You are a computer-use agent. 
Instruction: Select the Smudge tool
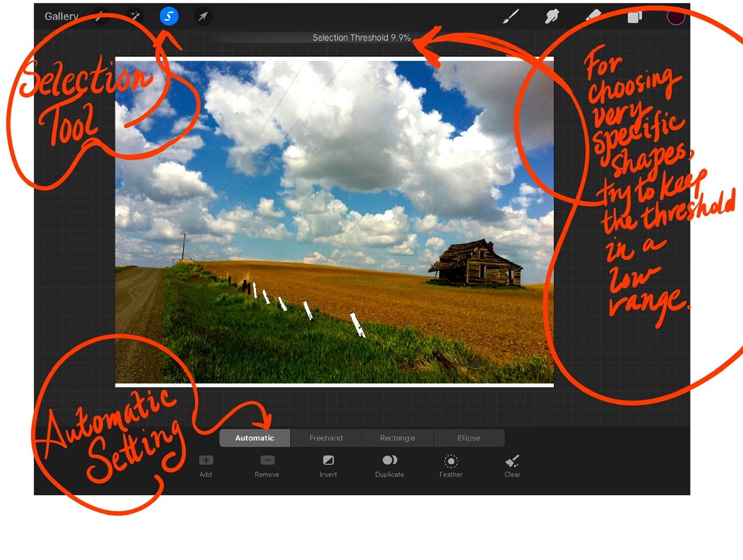point(551,16)
